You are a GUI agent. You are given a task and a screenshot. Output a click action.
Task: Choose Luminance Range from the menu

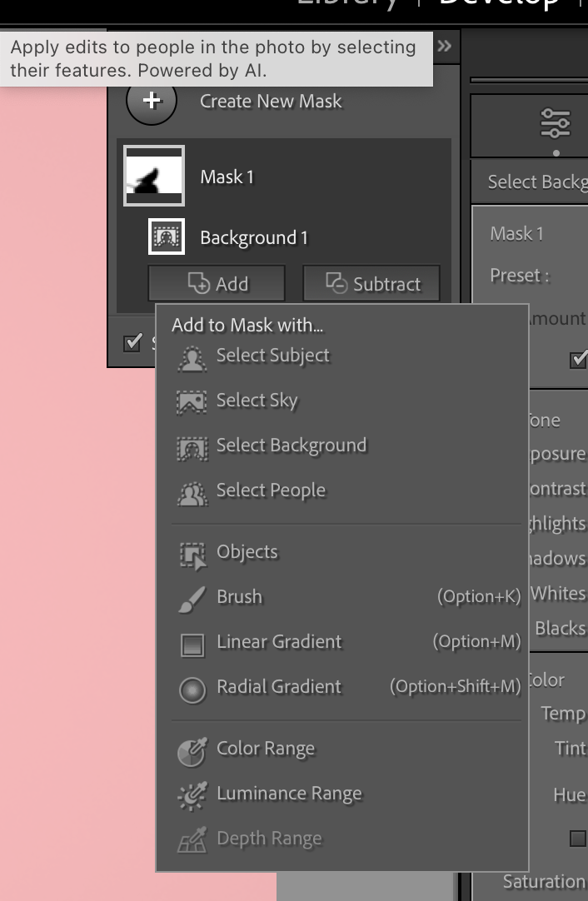click(288, 794)
